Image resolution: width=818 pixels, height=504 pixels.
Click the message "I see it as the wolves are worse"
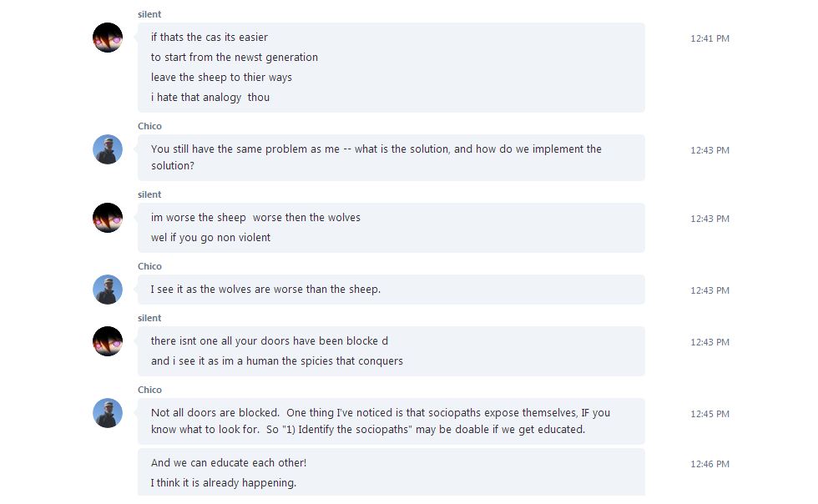265,290
